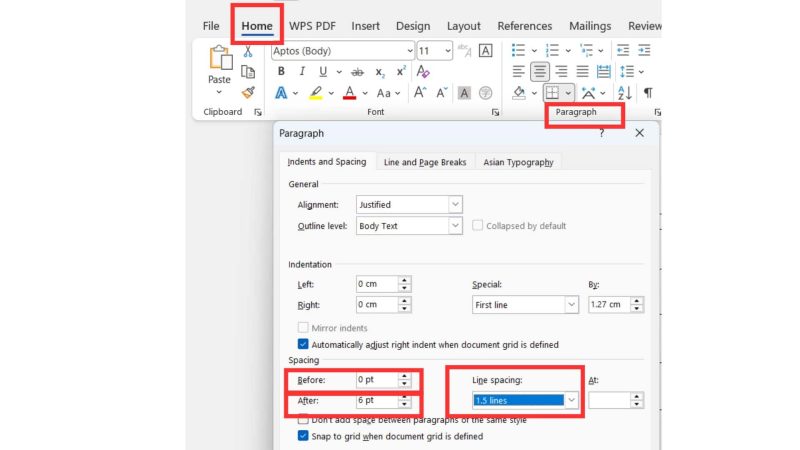Align text right
Image resolution: width=800 pixels, height=450 pixels.
(x=561, y=71)
